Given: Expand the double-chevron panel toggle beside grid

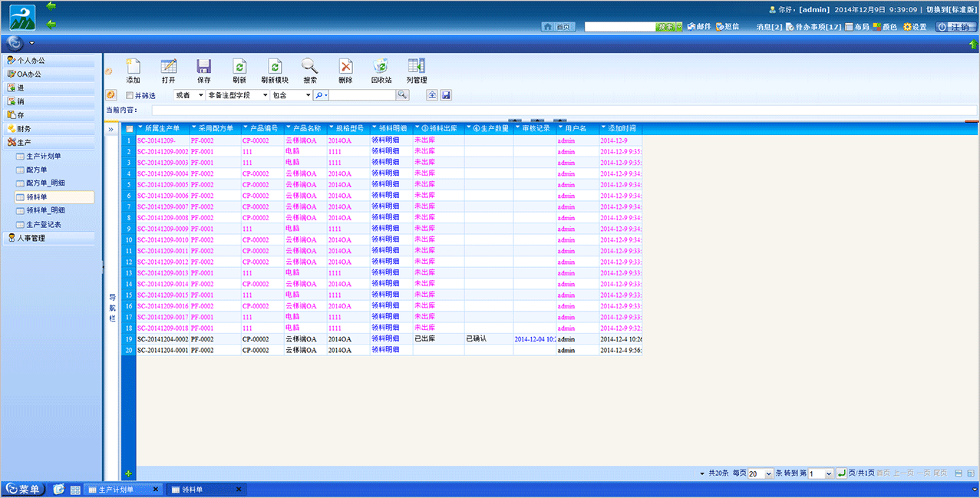Looking at the screenshot, I should point(112,129).
